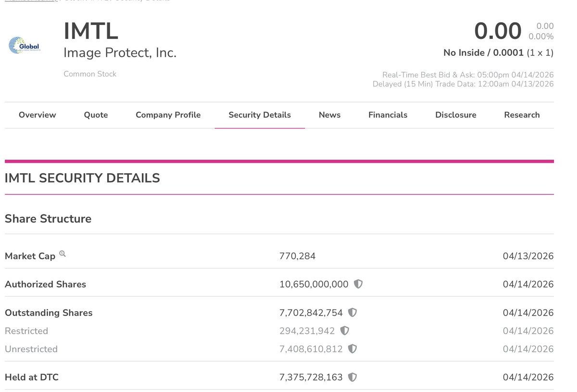
Task: Click the Restricted row label
Action: coord(26,331)
